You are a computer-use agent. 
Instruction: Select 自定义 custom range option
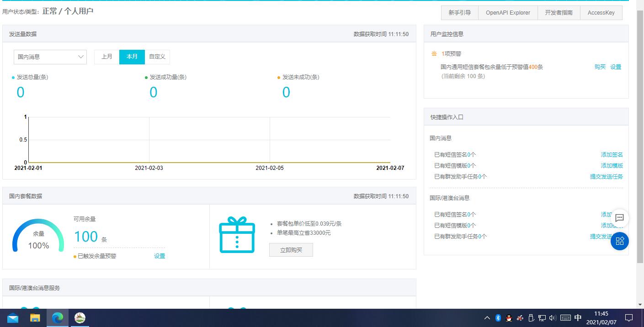coord(157,57)
